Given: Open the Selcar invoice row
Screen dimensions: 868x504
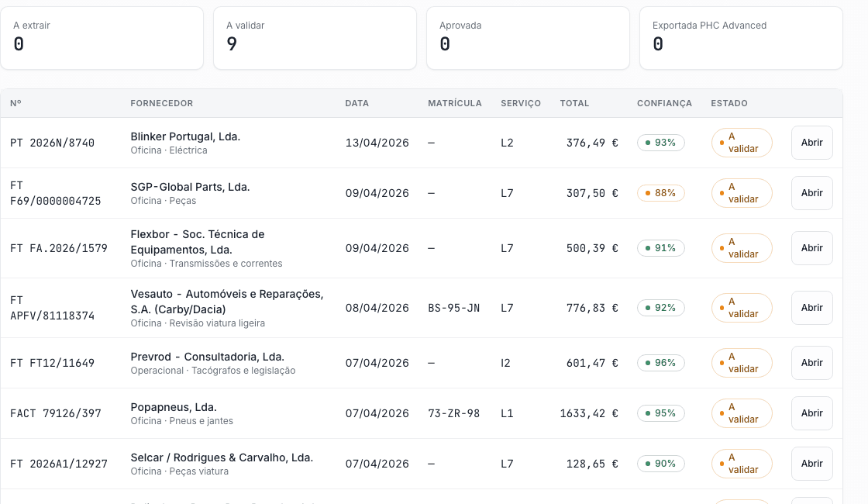Looking at the screenshot, I should pyautogui.click(x=811, y=464).
